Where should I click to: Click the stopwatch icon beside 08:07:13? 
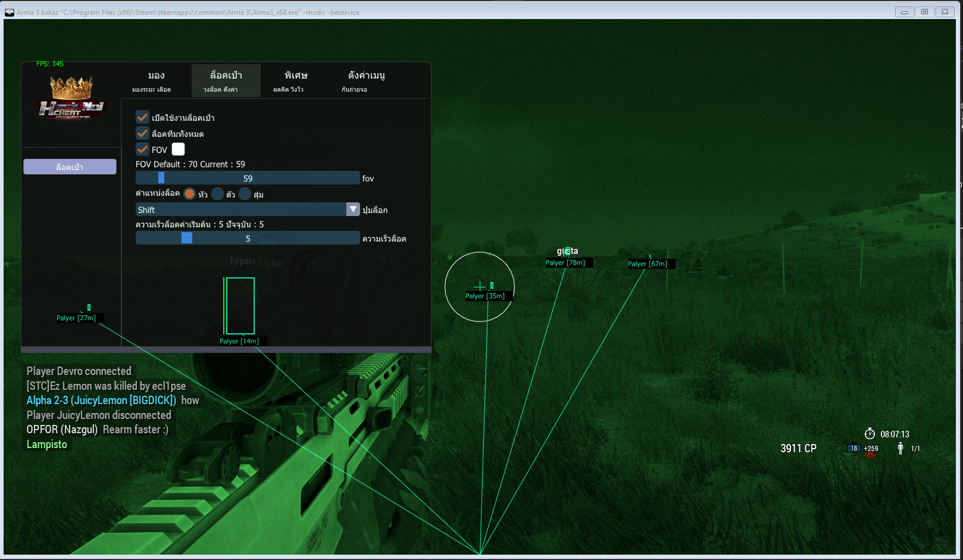[870, 434]
